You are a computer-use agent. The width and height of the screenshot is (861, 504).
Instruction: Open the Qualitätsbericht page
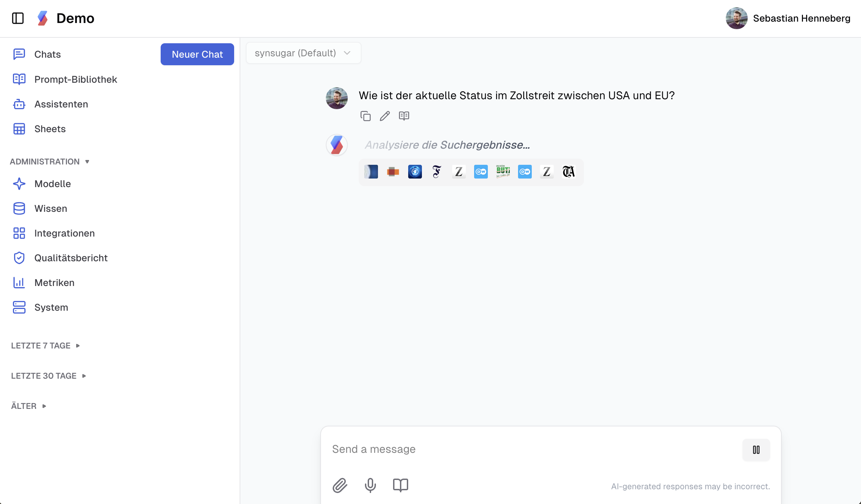(x=71, y=258)
